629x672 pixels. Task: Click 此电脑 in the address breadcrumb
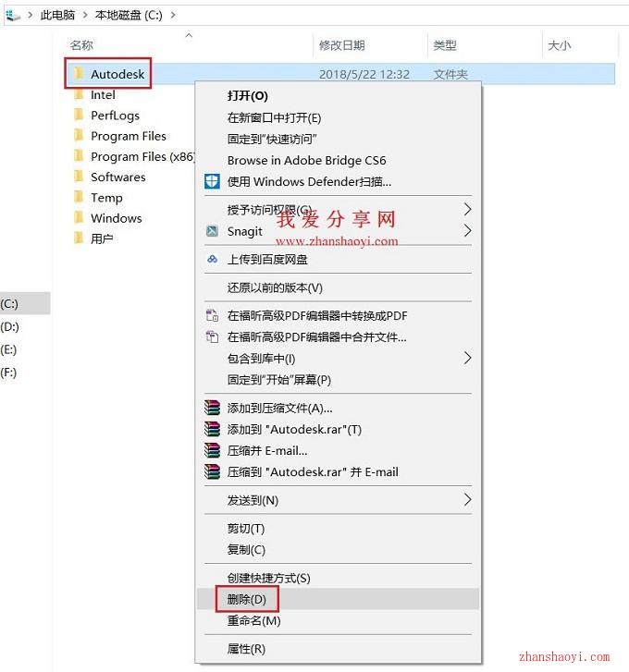57,16
